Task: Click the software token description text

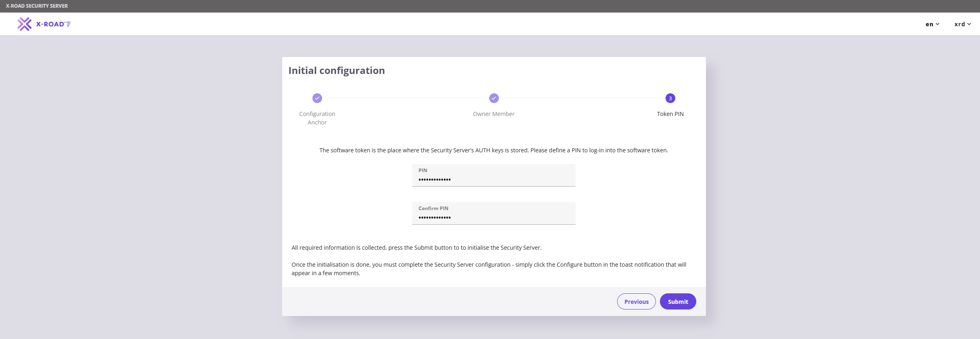Action: [x=494, y=150]
